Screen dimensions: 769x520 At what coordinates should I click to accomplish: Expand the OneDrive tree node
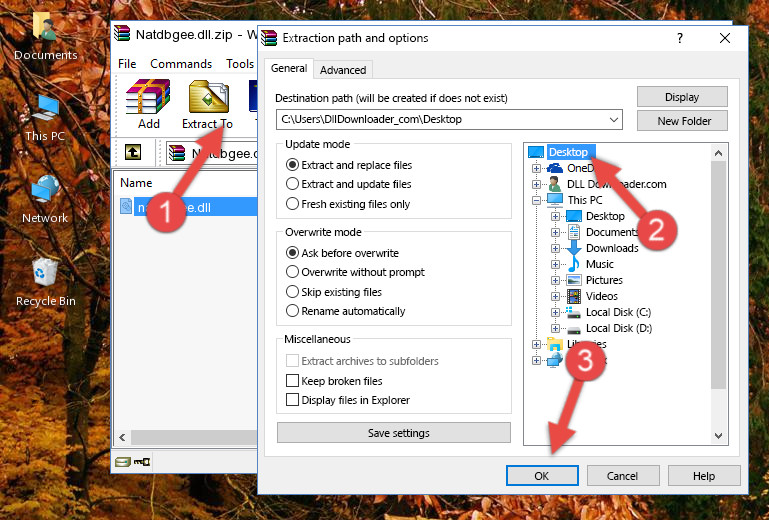pos(536,168)
